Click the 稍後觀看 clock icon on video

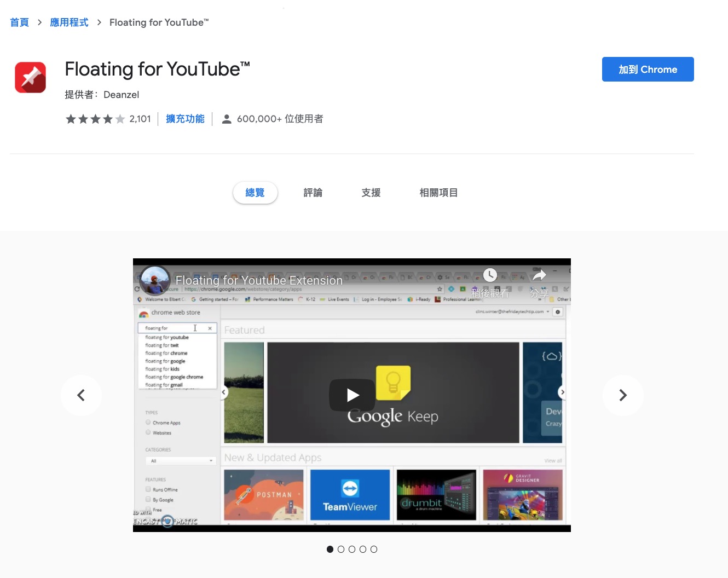(x=490, y=275)
